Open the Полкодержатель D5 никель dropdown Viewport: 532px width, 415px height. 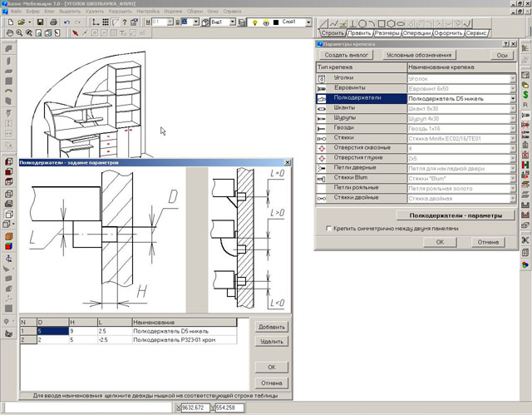click(513, 98)
